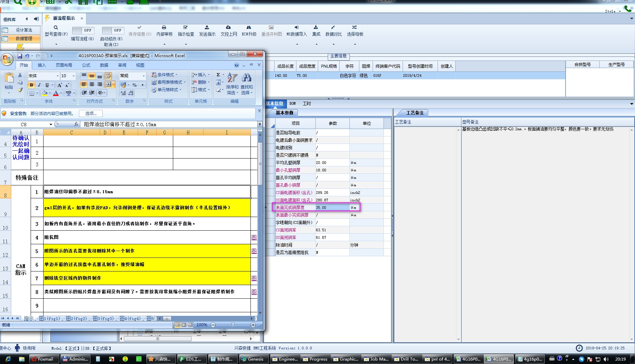The image size is (635, 364).
Task: Open 套用表格格式 dropdown
Action: (168, 82)
